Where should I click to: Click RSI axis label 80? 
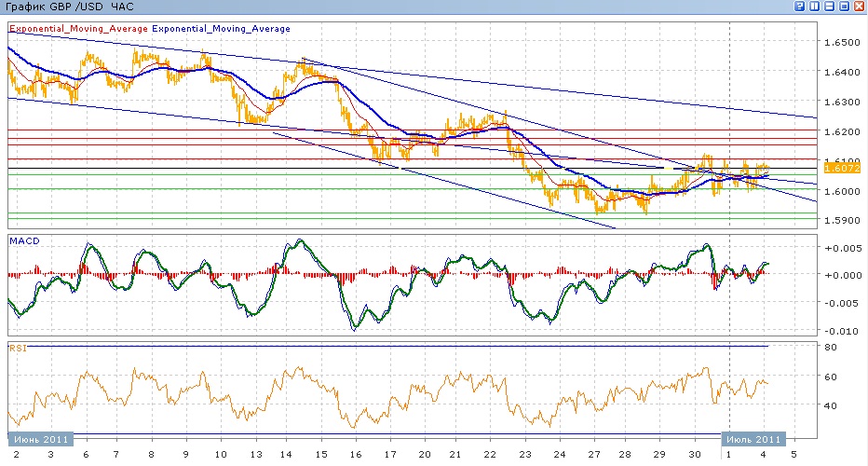[831, 348]
